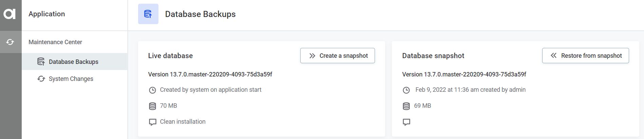Click the database size icon near 70 MB
The height and width of the screenshot is (139, 644).
point(153,106)
